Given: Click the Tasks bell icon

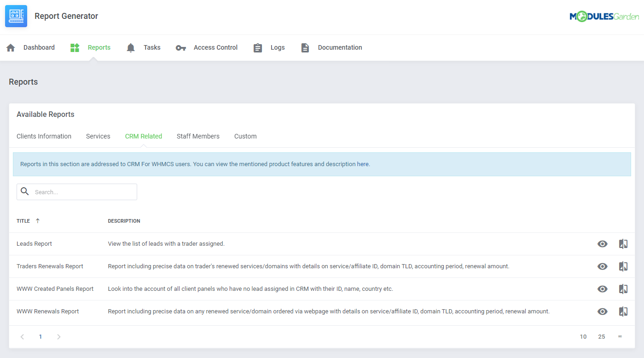Looking at the screenshot, I should click(x=131, y=48).
